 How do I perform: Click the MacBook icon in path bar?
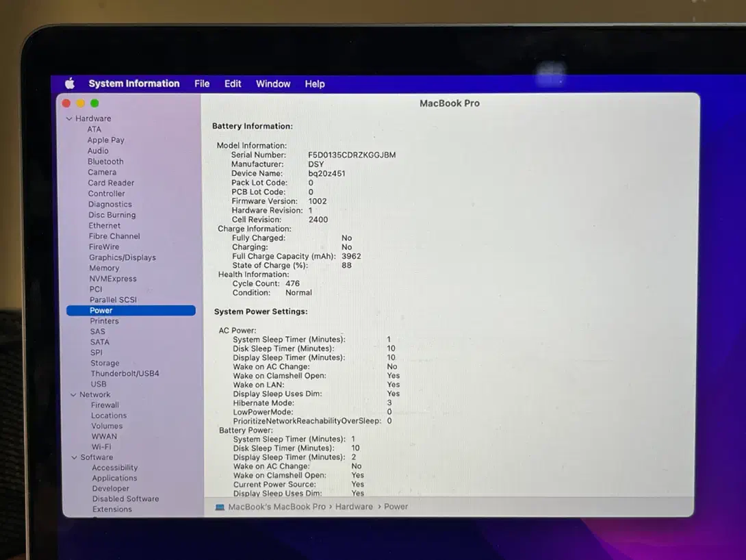click(220, 507)
